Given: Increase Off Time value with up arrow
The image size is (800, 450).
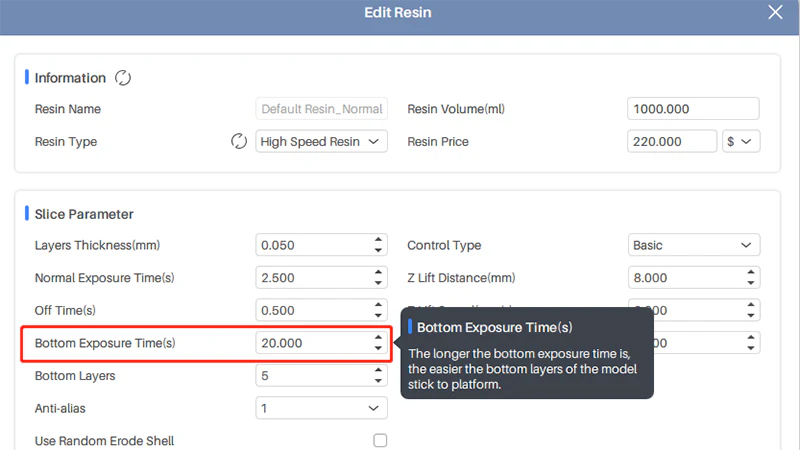Looking at the screenshot, I should pos(378,305).
